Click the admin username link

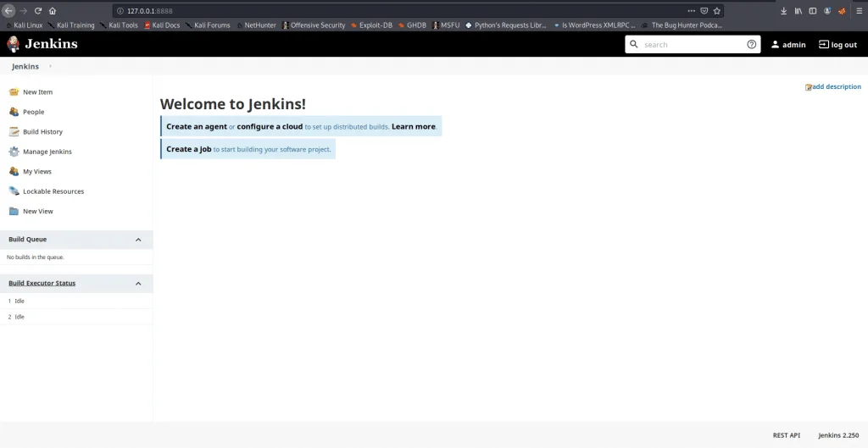pyautogui.click(x=793, y=45)
